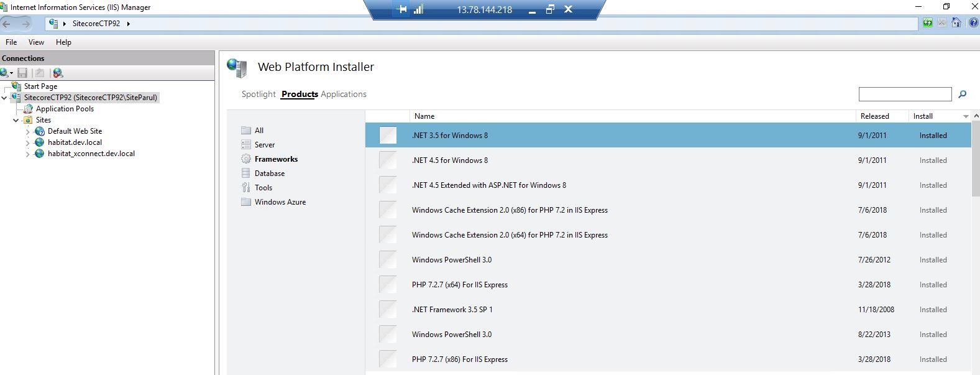980x375 pixels.
Task: Pin the remote desktop connection bar
Action: pyautogui.click(x=402, y=9)
